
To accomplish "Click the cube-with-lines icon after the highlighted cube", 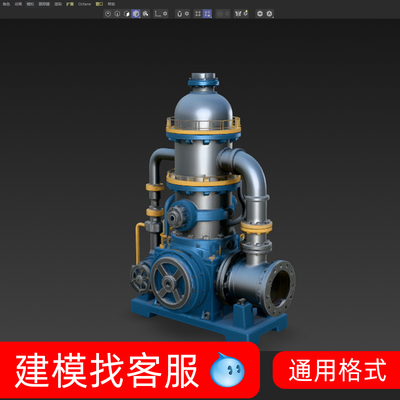I will click(x=145, y=14).
